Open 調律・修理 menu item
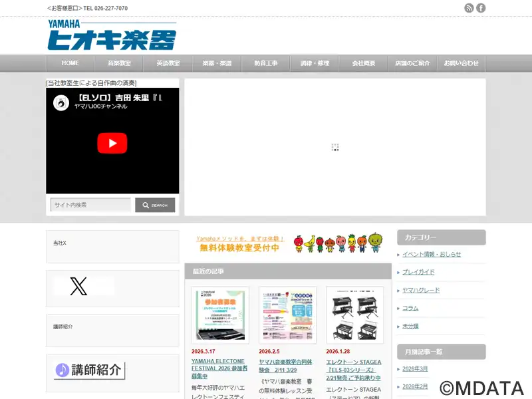 315,63
